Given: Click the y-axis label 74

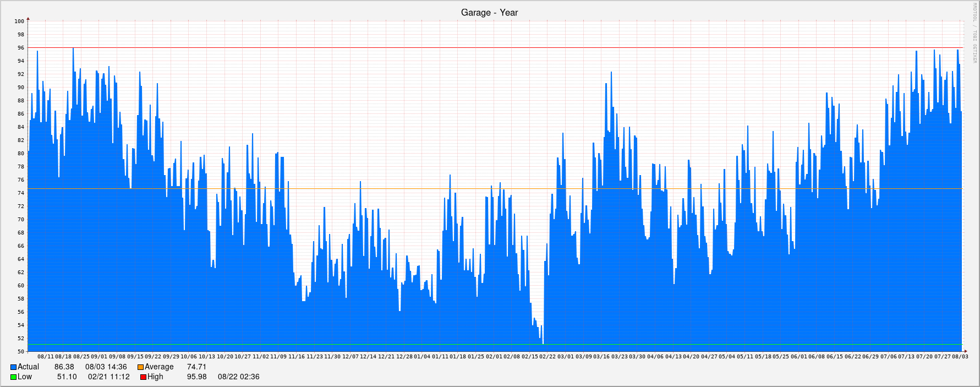Looking at the screenshot, I should pos(21,193).
